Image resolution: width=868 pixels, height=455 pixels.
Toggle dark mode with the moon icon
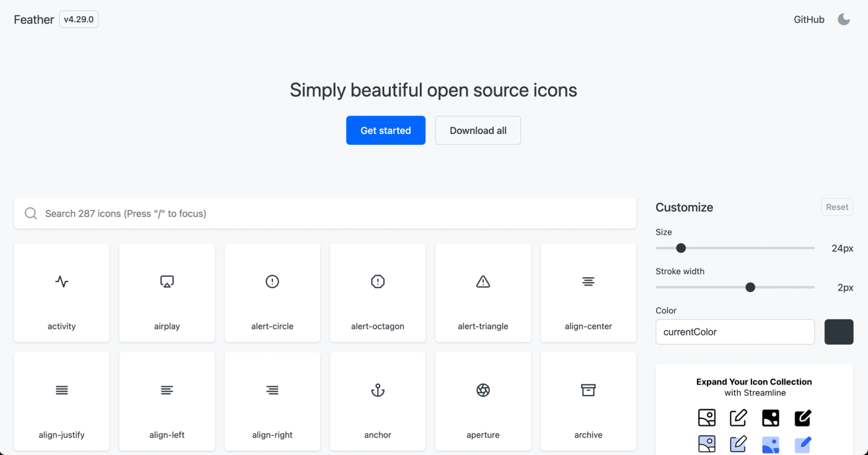point(844,20)
